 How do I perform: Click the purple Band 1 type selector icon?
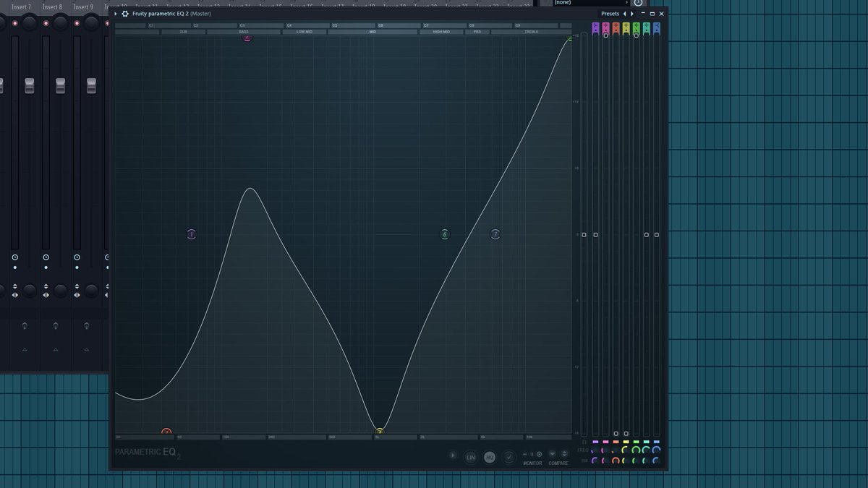pyautogui.click(x=595, y=26)
